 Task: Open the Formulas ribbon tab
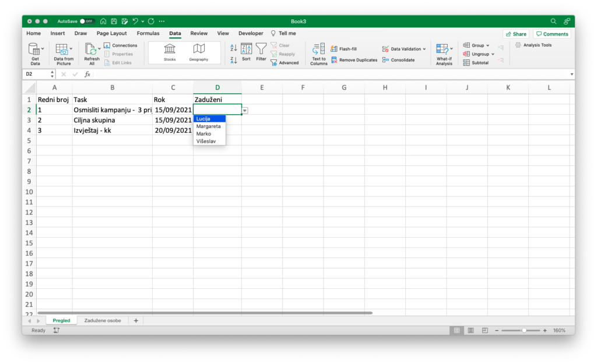click(x=148, y=34)
